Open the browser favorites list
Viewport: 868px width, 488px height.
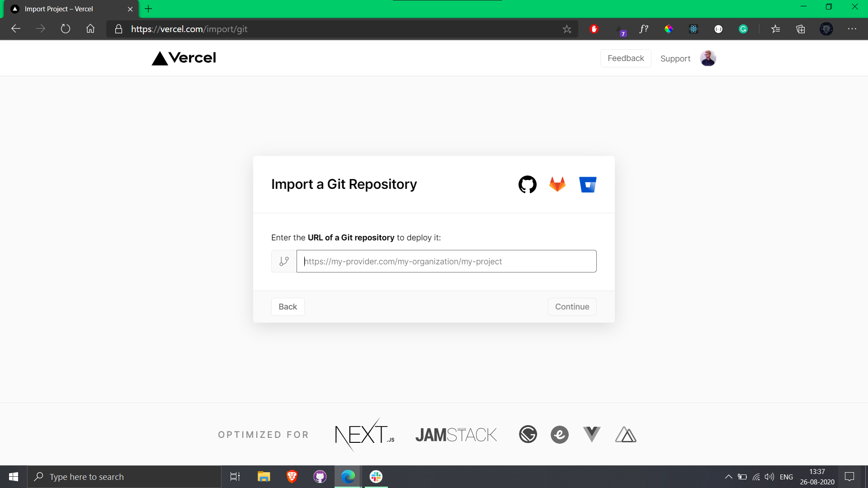[776, 29]
